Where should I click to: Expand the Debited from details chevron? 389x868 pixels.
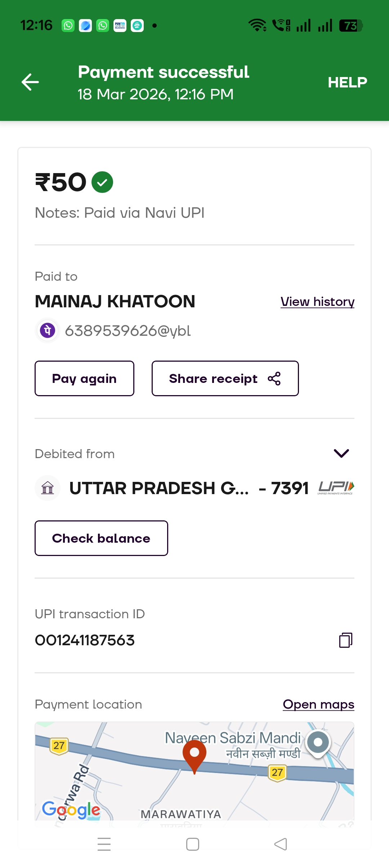click(341, 453)
